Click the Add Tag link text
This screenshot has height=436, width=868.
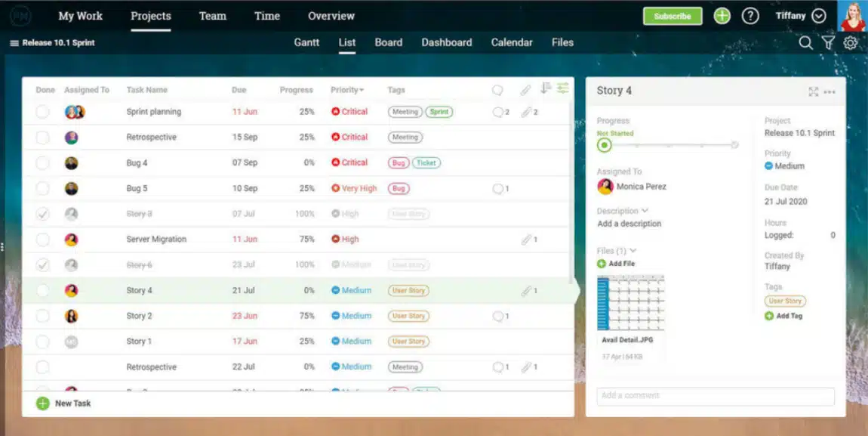tap(790, 316)
